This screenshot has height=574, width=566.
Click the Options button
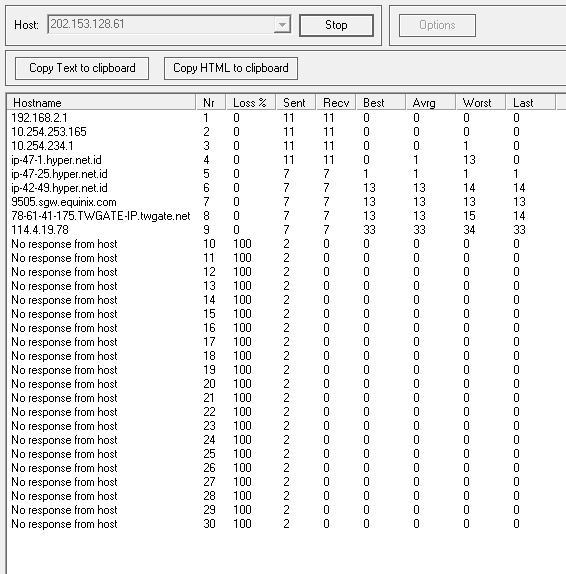click(437, 25)
